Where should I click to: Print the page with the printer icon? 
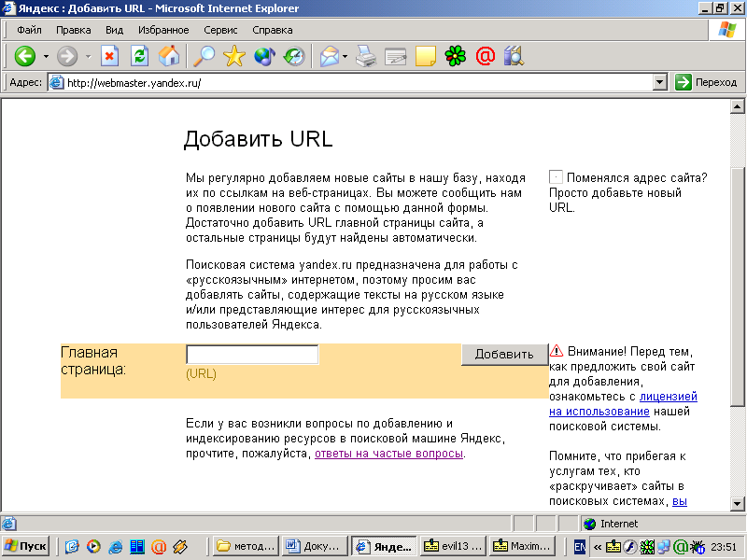(x=366, y=57)
